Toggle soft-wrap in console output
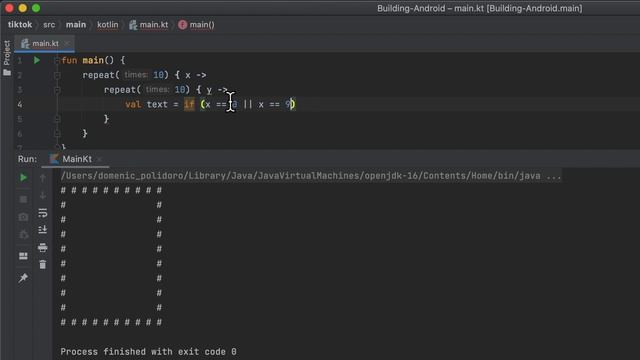Image resolution: width=640 pixels, height=360 pixels. coord(42,213)
